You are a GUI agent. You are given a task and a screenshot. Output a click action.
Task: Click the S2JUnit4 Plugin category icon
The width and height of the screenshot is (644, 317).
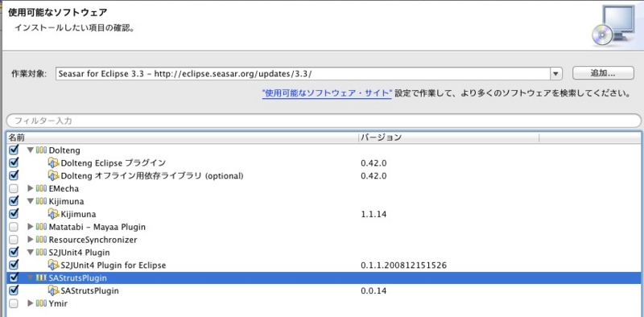coord(42,253)
